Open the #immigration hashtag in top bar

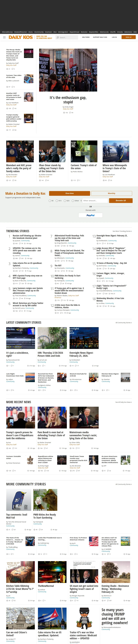point(63,32)
